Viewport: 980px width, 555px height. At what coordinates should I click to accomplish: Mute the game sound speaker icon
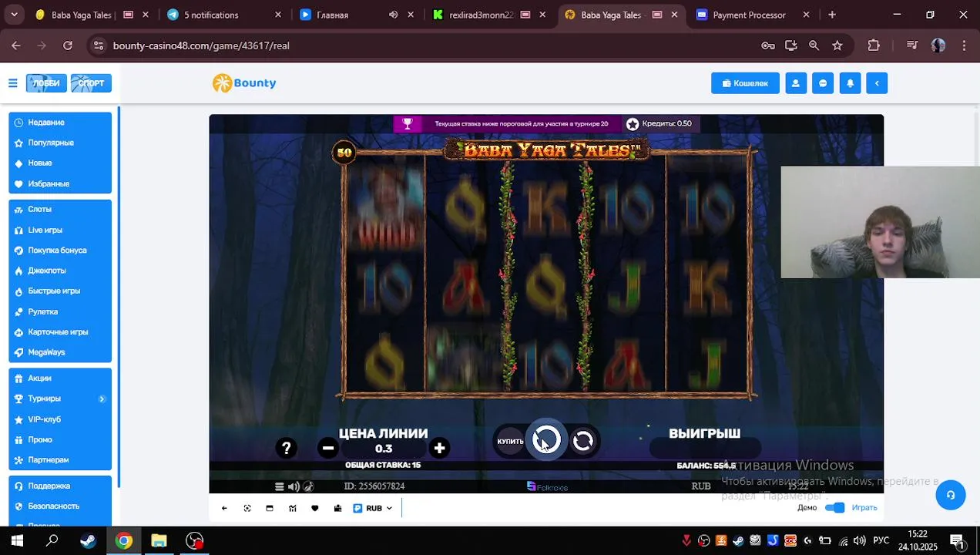tap(294, 486)
